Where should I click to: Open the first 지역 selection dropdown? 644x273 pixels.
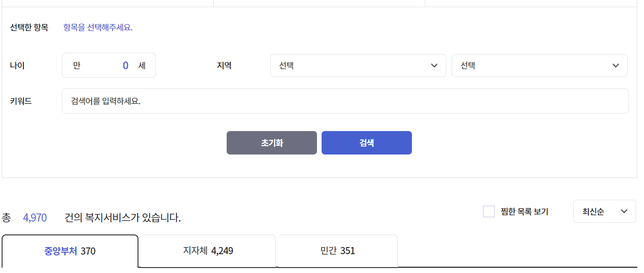pos(358,65)
